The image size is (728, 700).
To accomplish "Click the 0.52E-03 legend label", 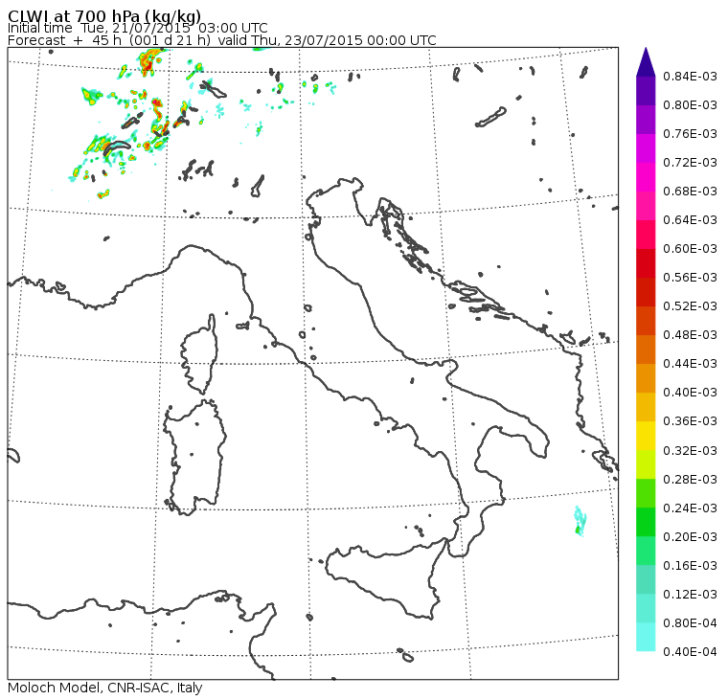I will click(690, 306).
